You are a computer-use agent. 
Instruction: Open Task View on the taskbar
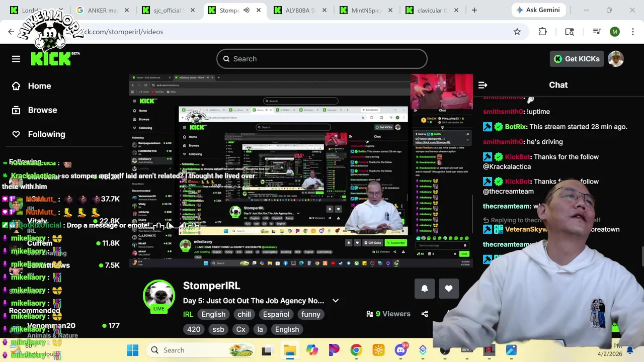(267, 350)
